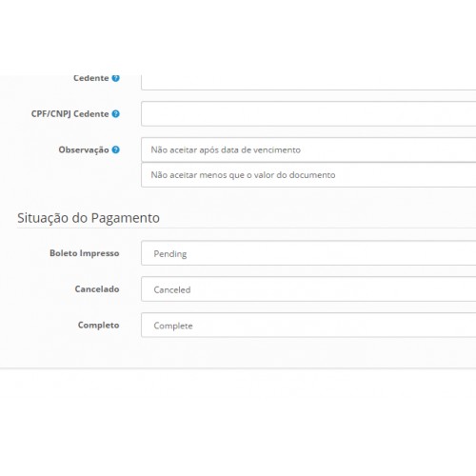Expand the Cancelado status dropdown
The image size is (476, 476).
[x=308, y=289]
